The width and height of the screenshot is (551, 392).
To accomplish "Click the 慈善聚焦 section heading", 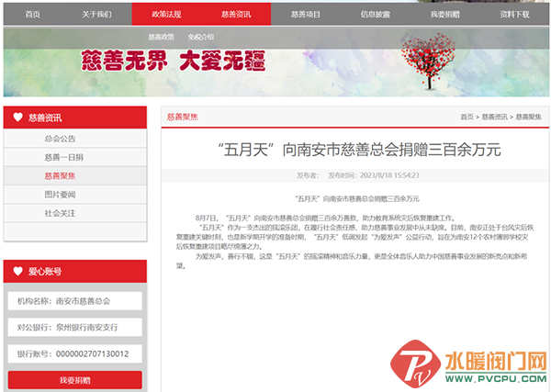I will (183, 117).
